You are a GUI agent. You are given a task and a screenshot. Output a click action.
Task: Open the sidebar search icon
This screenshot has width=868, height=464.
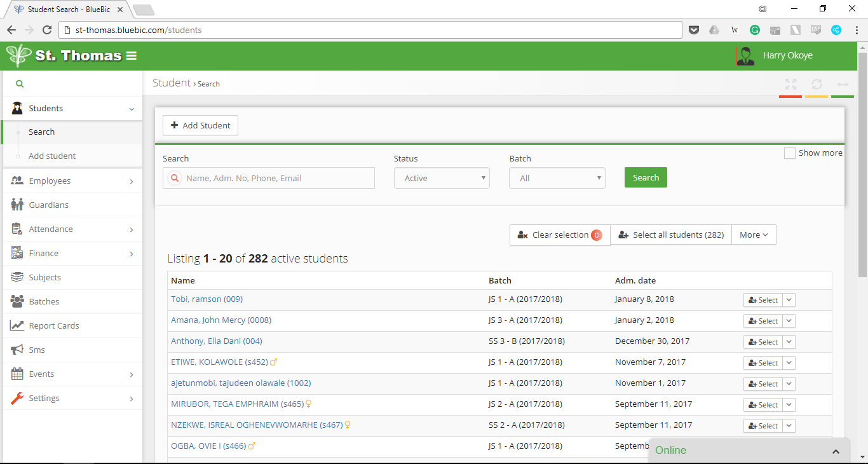click(19, 83)
